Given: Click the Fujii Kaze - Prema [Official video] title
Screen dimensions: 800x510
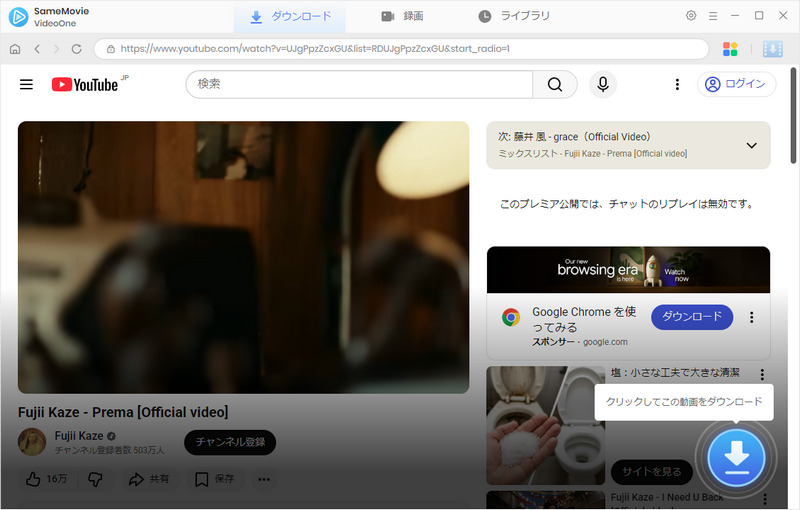Looking at the screenshot, I should pos(123,412).
